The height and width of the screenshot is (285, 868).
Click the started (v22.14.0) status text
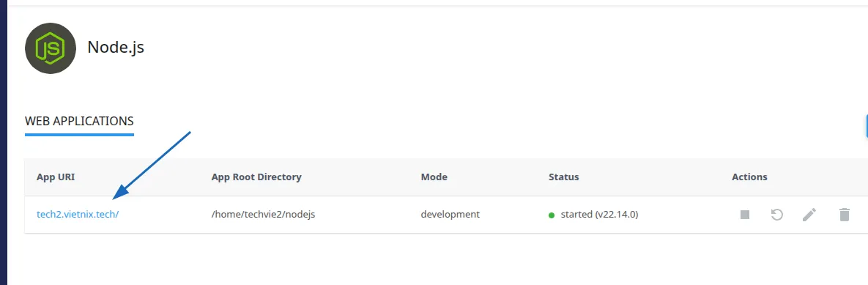click(x=599, y=215)
